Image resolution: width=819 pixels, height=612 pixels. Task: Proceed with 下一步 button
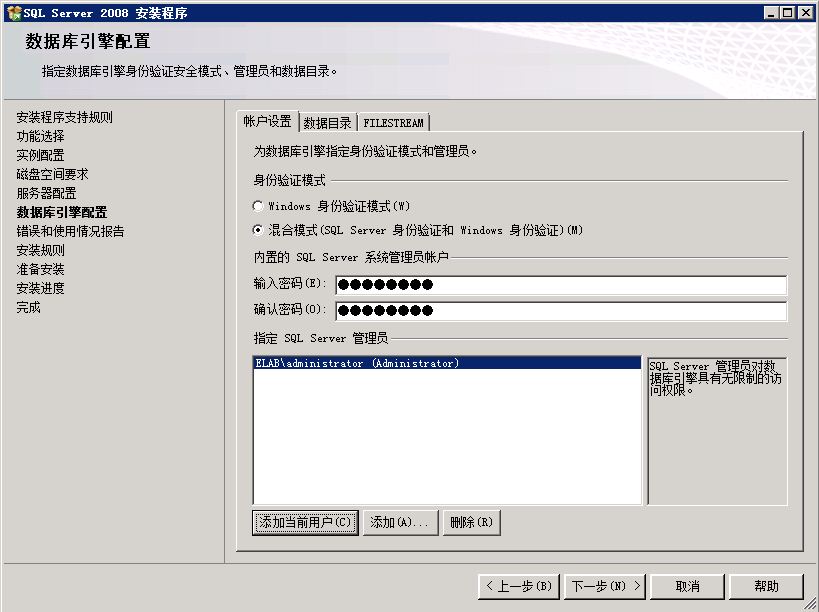[x=604, y=586]
